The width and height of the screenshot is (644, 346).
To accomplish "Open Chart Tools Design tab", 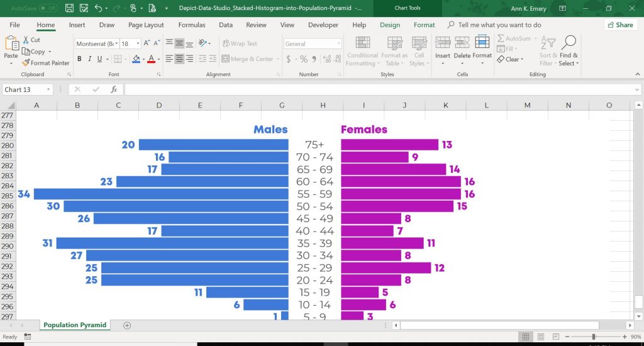I will [390, 25].
